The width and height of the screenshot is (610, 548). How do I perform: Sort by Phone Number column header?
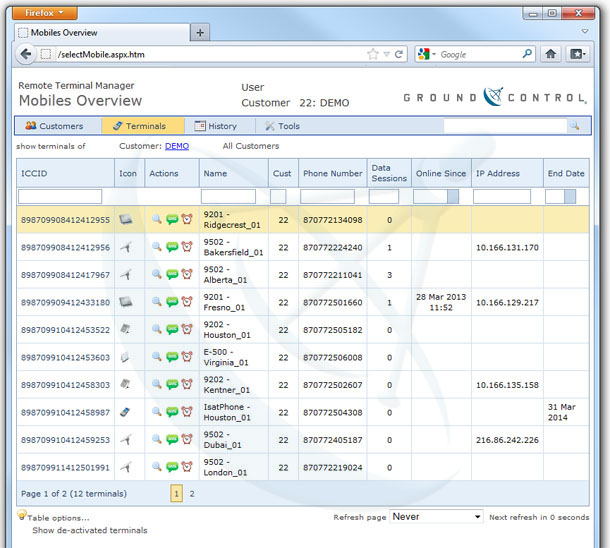pyautogui.click(x=333, y=173)
